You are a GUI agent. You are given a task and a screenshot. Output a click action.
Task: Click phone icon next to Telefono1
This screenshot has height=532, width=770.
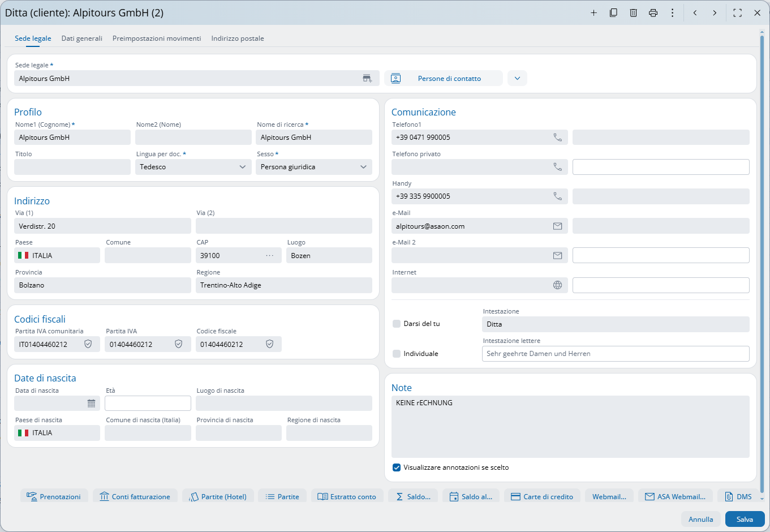557,138
